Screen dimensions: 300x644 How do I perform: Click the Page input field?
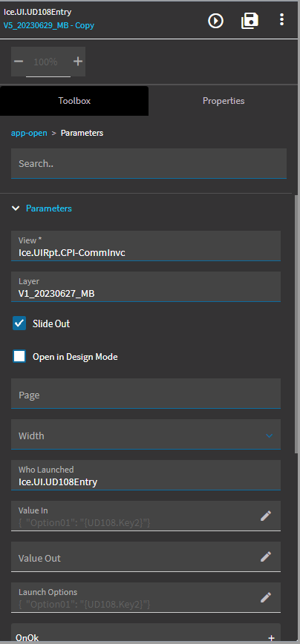click(x=146, y=393)
